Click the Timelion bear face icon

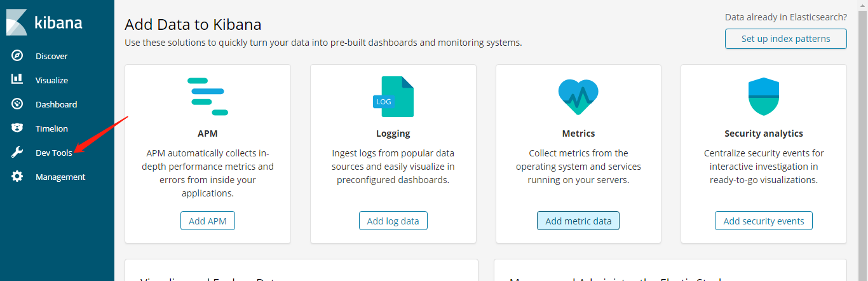pos(18,128)
